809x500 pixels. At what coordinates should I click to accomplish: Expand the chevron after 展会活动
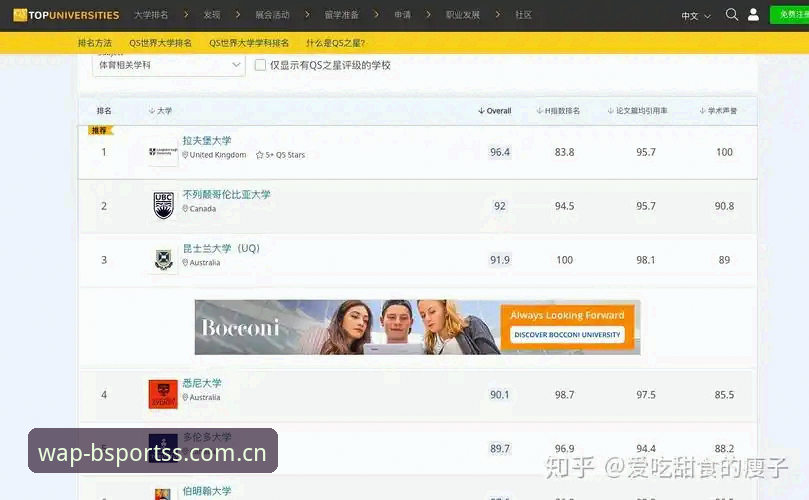coord(308,14)
